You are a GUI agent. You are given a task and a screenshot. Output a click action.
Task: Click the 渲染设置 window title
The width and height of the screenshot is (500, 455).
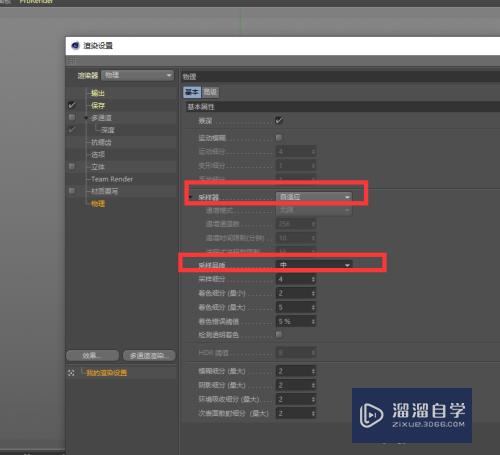98,45
